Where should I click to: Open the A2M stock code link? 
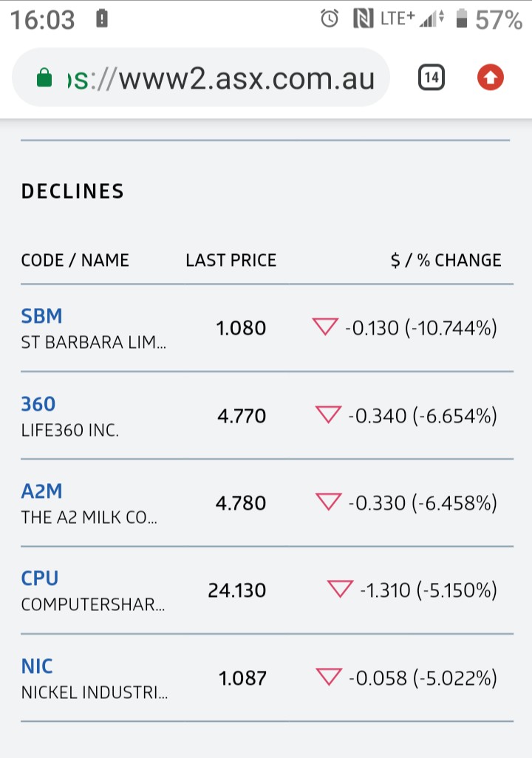41,491
